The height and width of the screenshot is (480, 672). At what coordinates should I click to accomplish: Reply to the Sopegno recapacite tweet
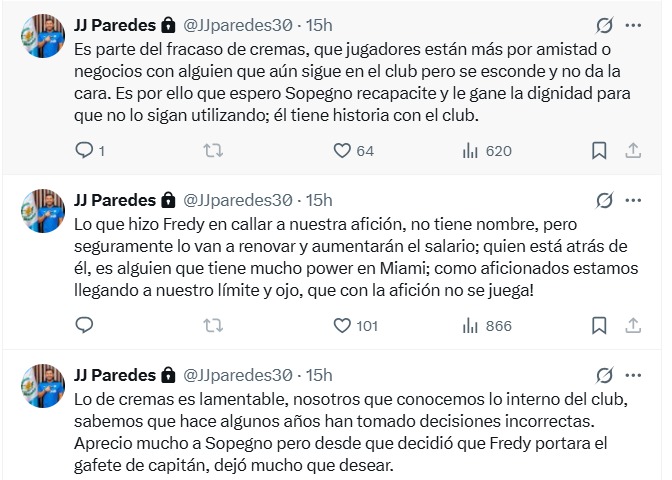click(85, 150)
